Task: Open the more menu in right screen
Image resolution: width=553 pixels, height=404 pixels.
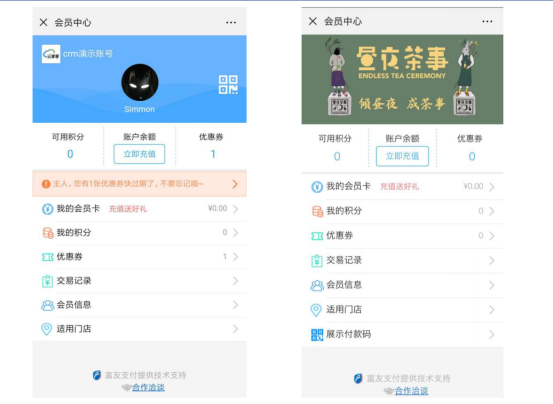Action: [x=487, y=22]
